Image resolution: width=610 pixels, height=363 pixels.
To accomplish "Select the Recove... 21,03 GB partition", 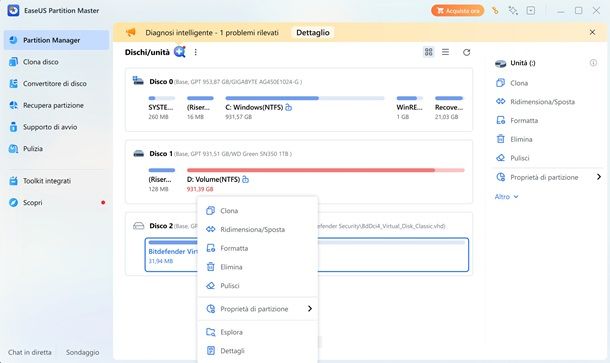I will pos(449,108).
